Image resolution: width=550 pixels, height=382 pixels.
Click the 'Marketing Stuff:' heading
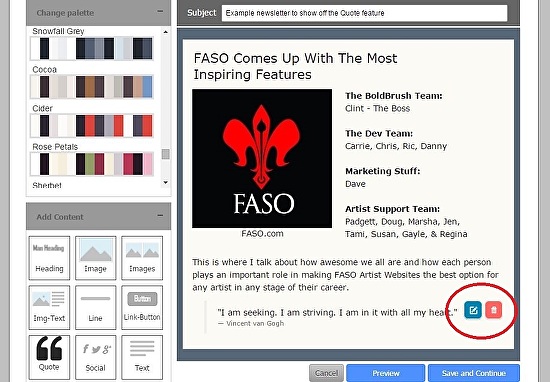click(382, 171)
